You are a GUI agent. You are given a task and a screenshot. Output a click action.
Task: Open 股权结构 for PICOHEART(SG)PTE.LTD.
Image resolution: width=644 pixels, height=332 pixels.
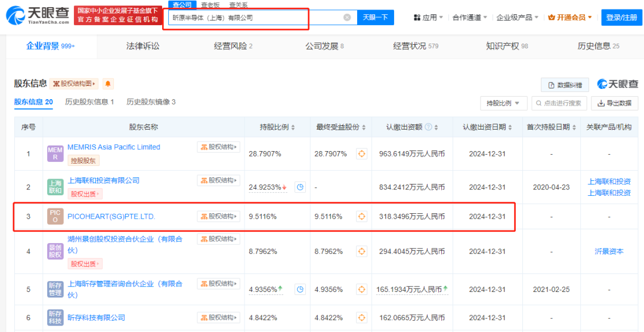(x=218, y=216)
